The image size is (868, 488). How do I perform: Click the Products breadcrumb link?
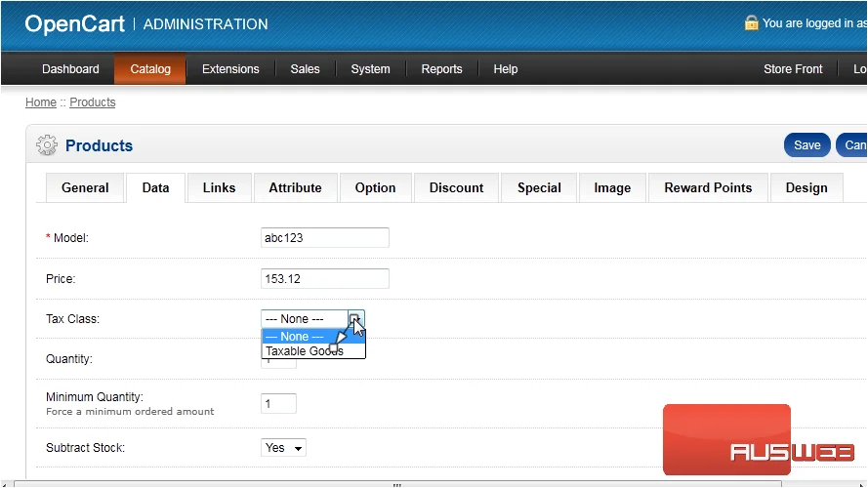click(x=93, y=102)
